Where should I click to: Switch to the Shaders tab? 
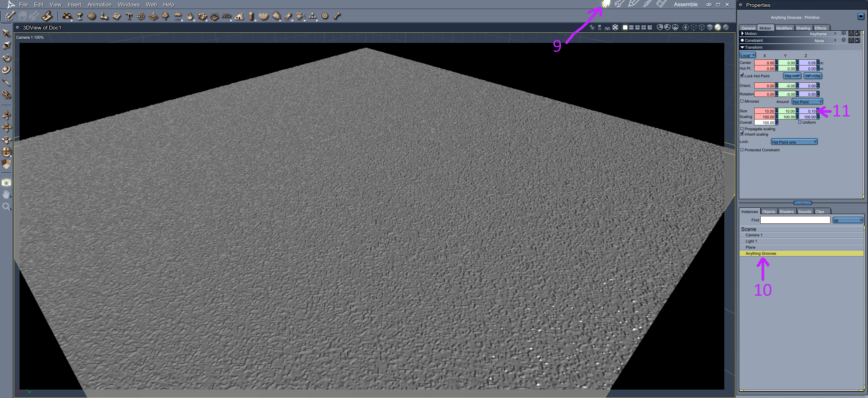[x=786, y=211]
